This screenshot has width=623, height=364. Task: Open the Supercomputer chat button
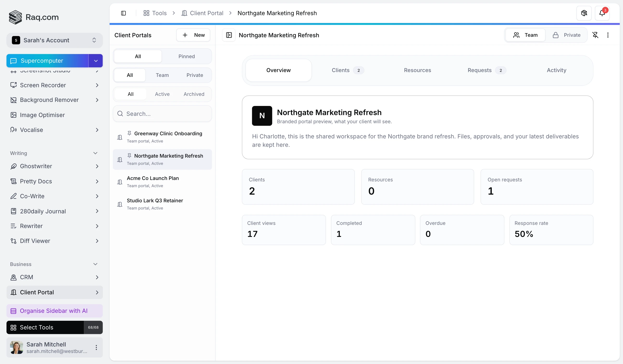point(47,61)
